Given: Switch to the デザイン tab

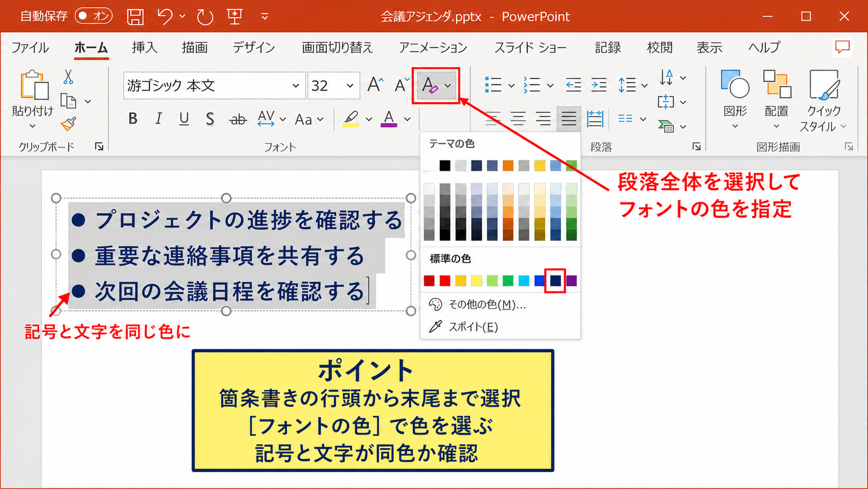Looking at the screenshot, I should coord(253,47).
